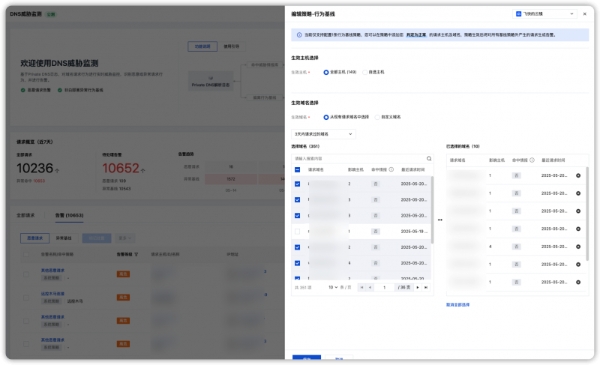Uncheck the third row checkbox in the left domain table
The height and width of the screenshot is (365, 600).
pos(297,216)
